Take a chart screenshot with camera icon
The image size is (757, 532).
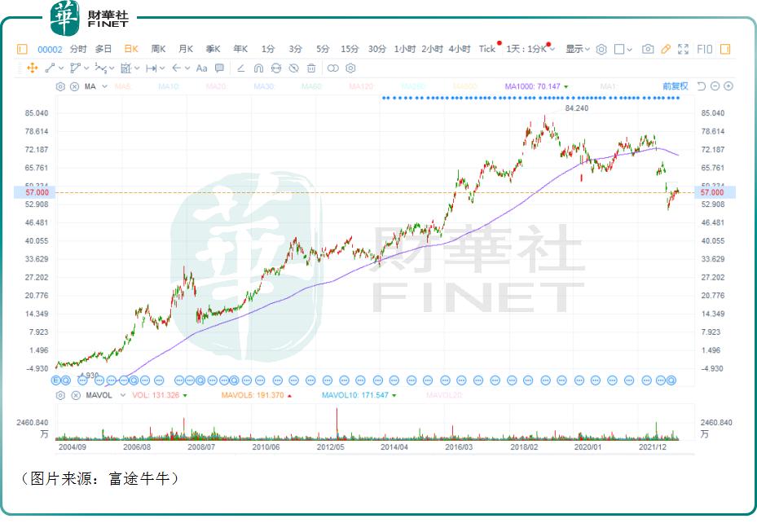coord(648,49)
